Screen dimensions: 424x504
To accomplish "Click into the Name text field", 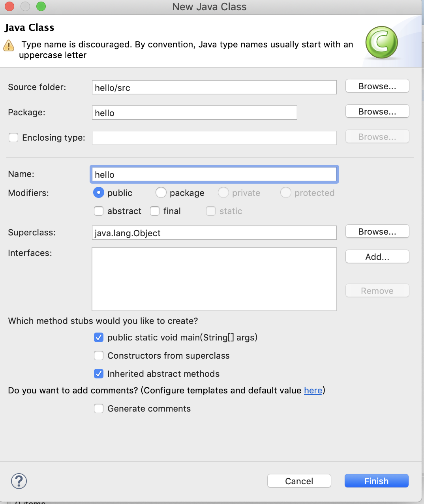I will [x=214, y=175].
